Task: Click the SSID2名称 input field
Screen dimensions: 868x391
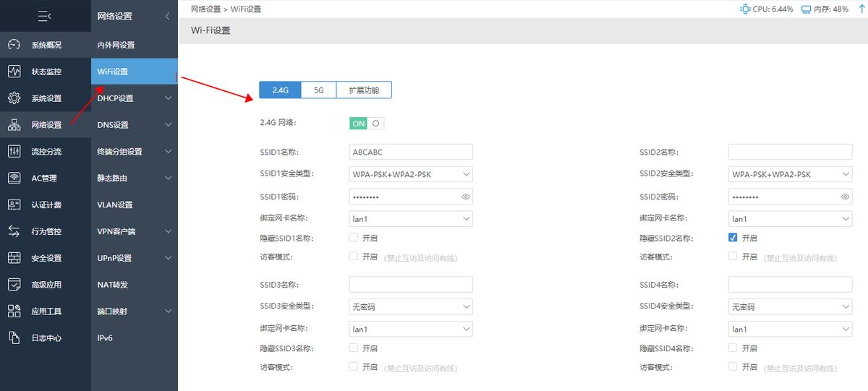Action: tap(790, 152)
